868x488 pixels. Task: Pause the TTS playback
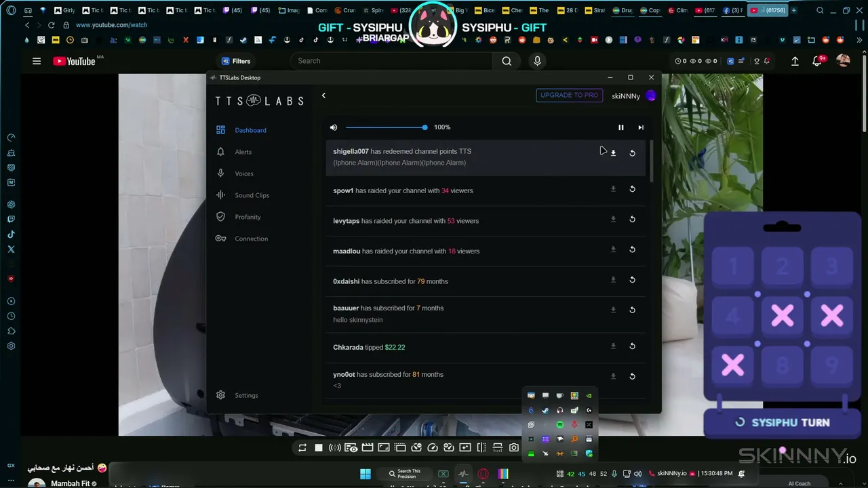point(620,127)
